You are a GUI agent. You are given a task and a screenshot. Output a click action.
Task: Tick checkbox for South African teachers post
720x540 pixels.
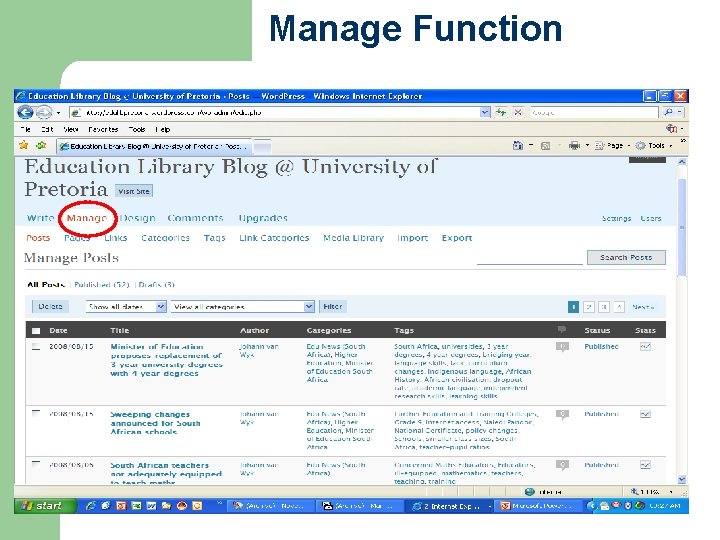point(36,465)
